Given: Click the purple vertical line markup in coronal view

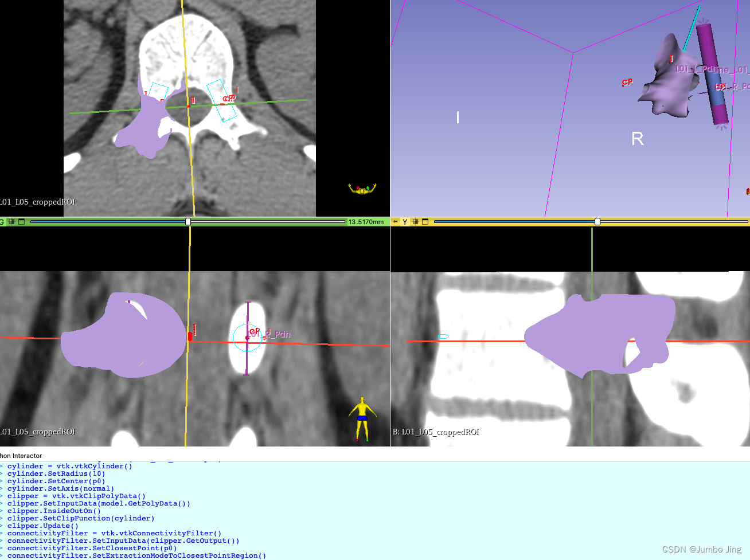Looking at the screenshot, I should tap(247, 338).
